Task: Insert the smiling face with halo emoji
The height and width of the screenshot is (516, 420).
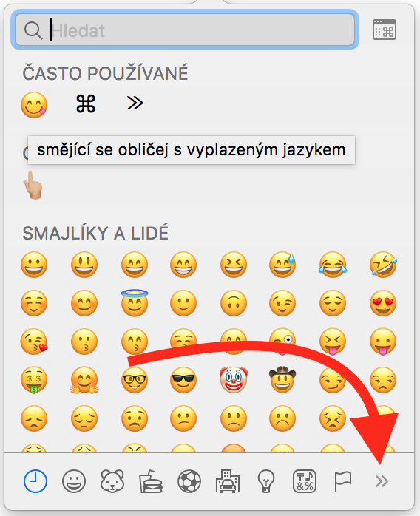Action: click(x=135, y=302)
